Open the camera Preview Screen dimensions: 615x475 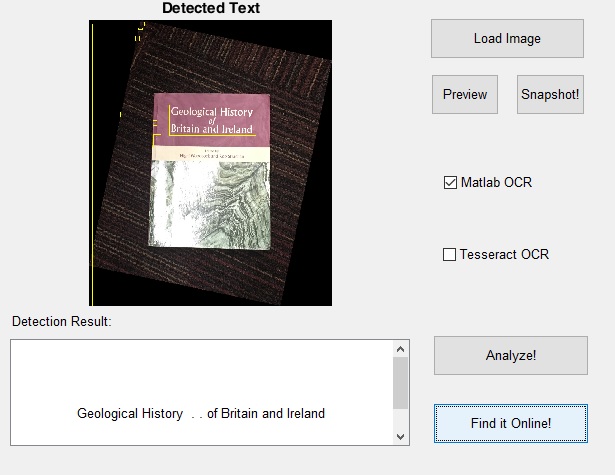click(x=465, y=95)
